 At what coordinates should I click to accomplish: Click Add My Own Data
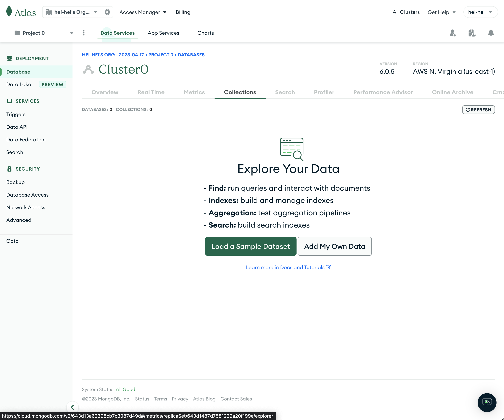pyautogui.click(x=335, y=246)
